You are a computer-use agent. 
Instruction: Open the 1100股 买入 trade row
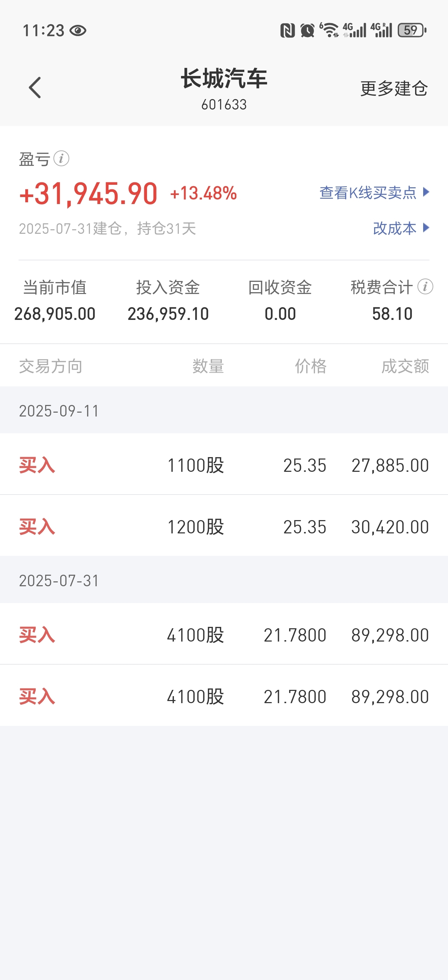click(224, 464)
